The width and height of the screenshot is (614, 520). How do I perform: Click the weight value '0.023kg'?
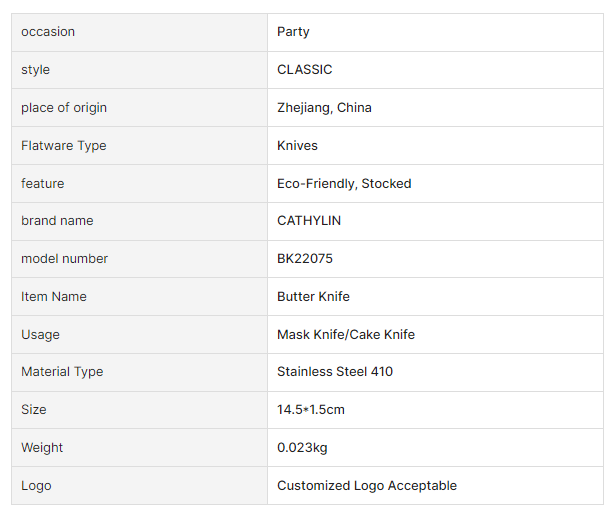coord(302,448)
